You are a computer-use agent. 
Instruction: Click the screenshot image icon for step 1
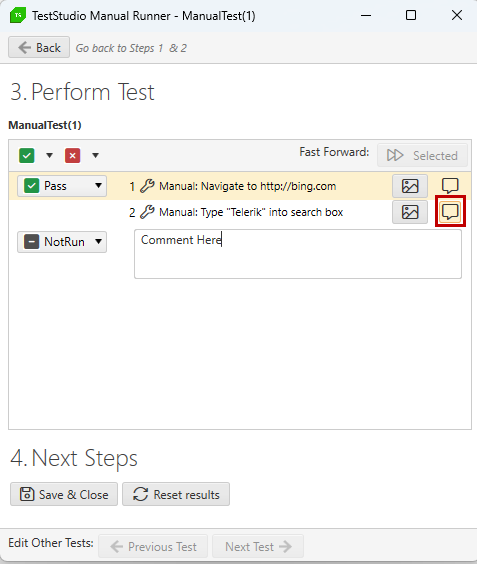pyautogui.click(x=410, y=186)
